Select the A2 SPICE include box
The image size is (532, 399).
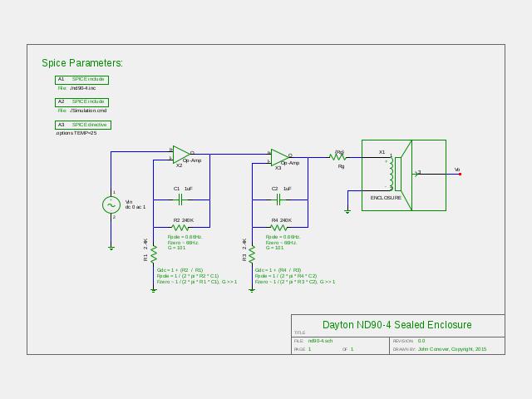point(81,102)
